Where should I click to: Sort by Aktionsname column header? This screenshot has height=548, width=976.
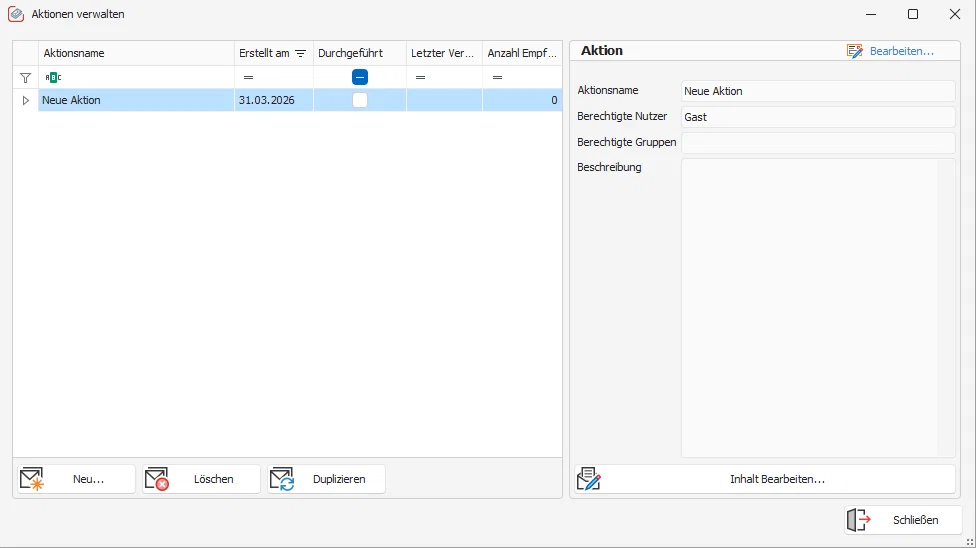136,54
